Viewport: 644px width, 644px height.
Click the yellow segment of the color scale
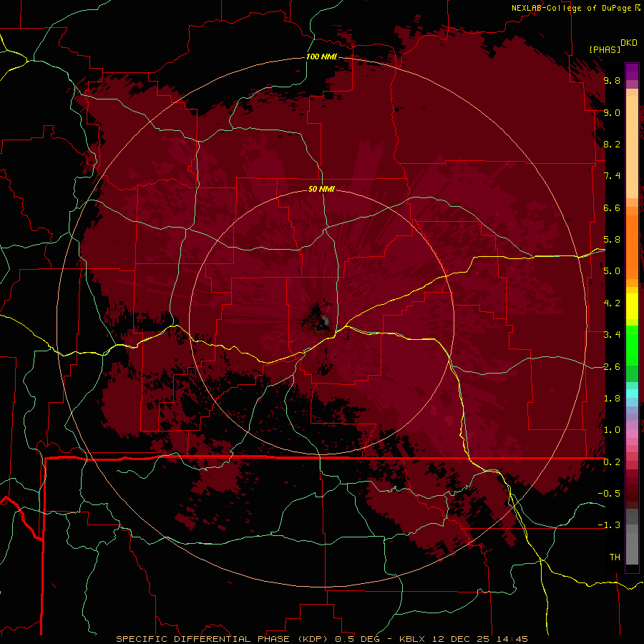[632, 306]
